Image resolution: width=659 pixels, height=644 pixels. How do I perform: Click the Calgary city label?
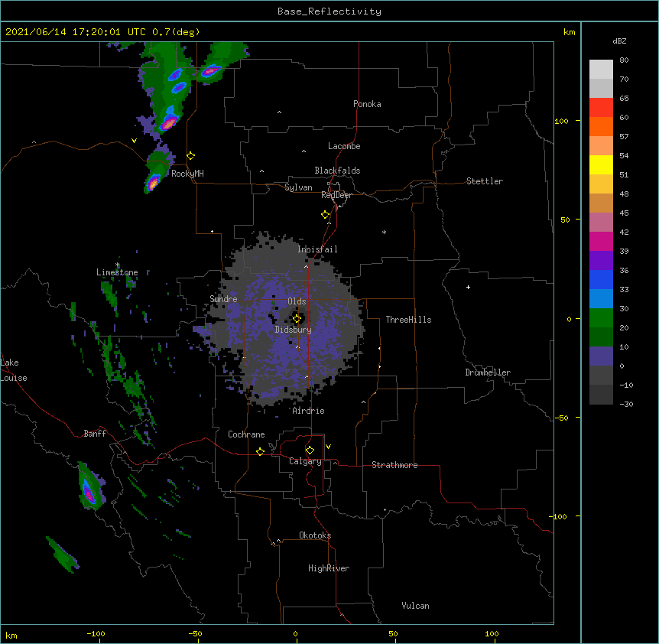(305, 461)
